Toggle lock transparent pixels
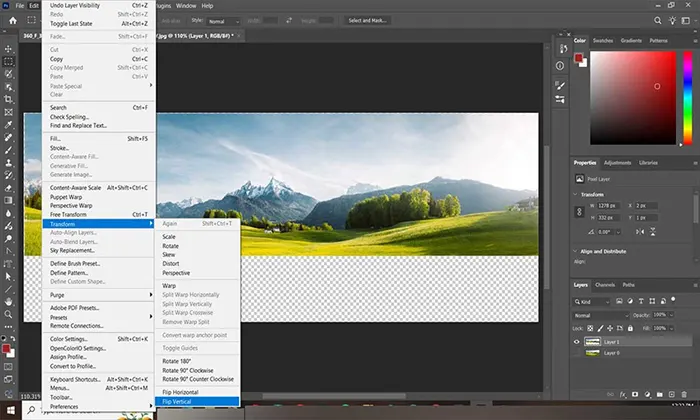Screen dimensions: 700x420 click(x=590, y=328)
